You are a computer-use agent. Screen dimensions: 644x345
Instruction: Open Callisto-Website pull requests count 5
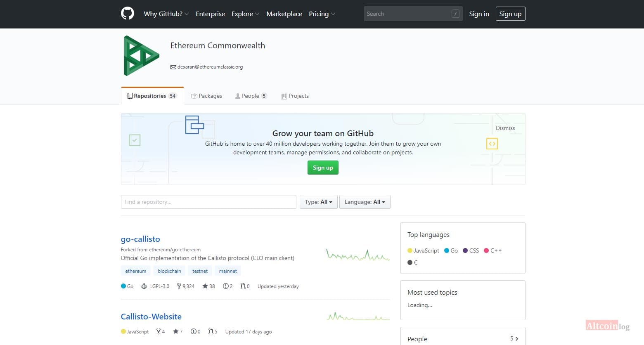213,331
